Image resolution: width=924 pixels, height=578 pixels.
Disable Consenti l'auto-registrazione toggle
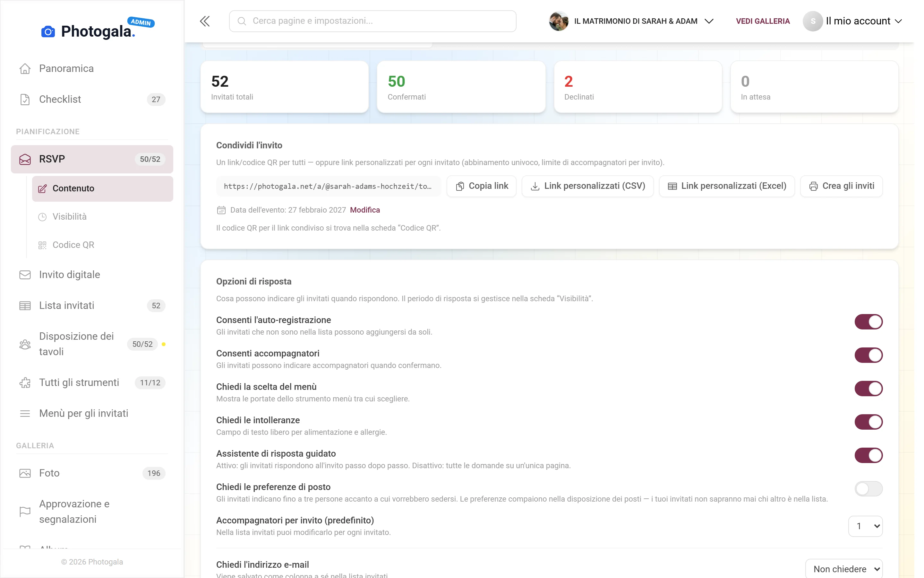pos(868,322)
